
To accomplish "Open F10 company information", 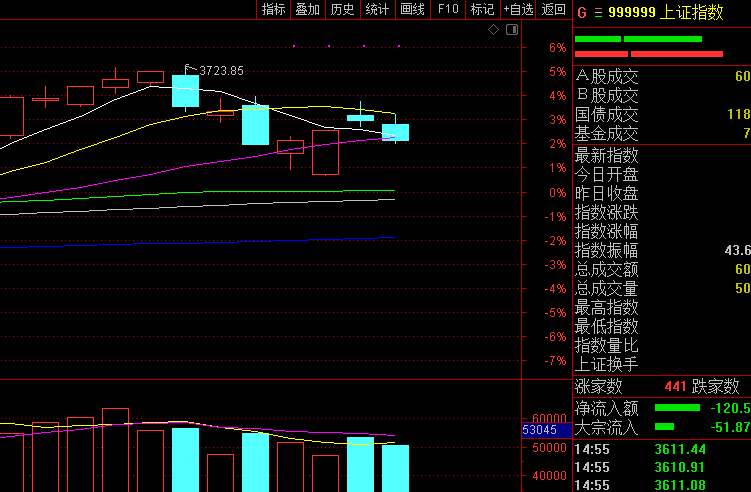I will click(448, 9).
